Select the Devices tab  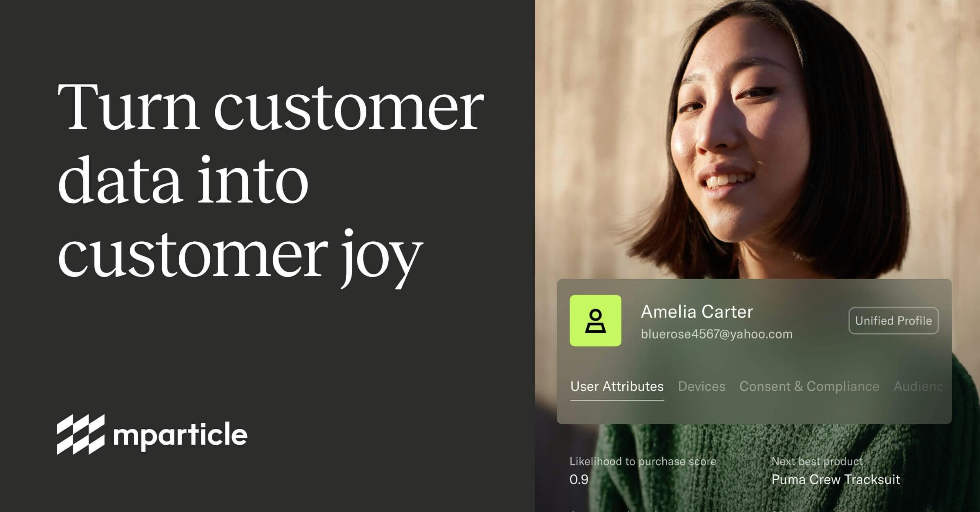[702, 386]
